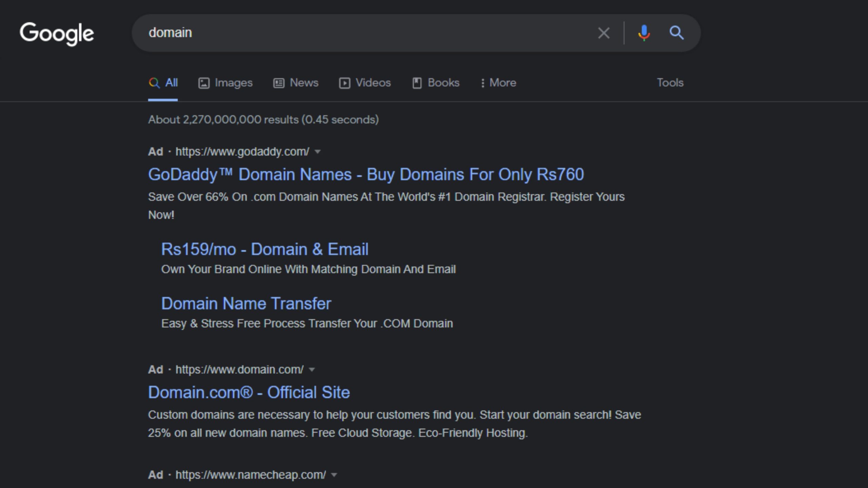
Task: Expand the domain.com ad dropdown arrow
Action: click(x=312, y=369)
